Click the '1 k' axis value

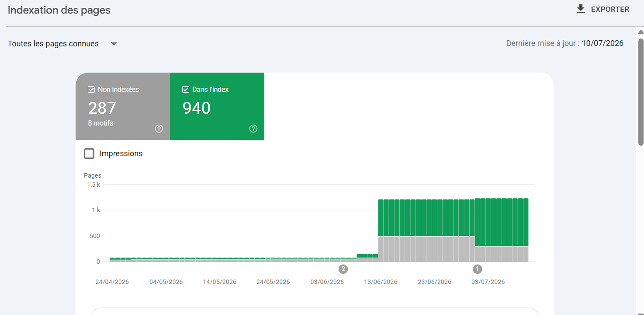tap(96, 210)
